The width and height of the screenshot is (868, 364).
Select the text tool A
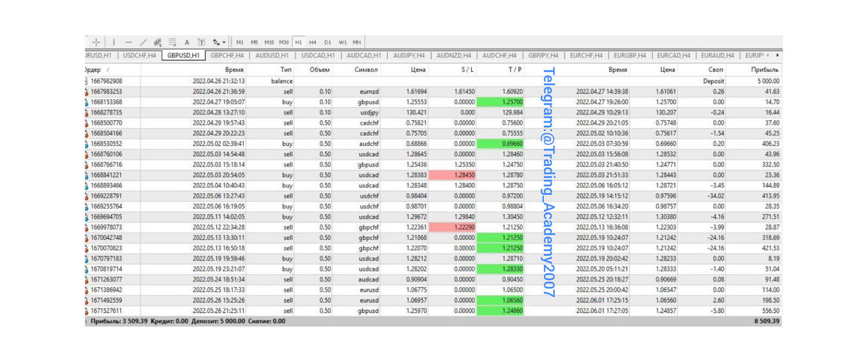(187, 42)
